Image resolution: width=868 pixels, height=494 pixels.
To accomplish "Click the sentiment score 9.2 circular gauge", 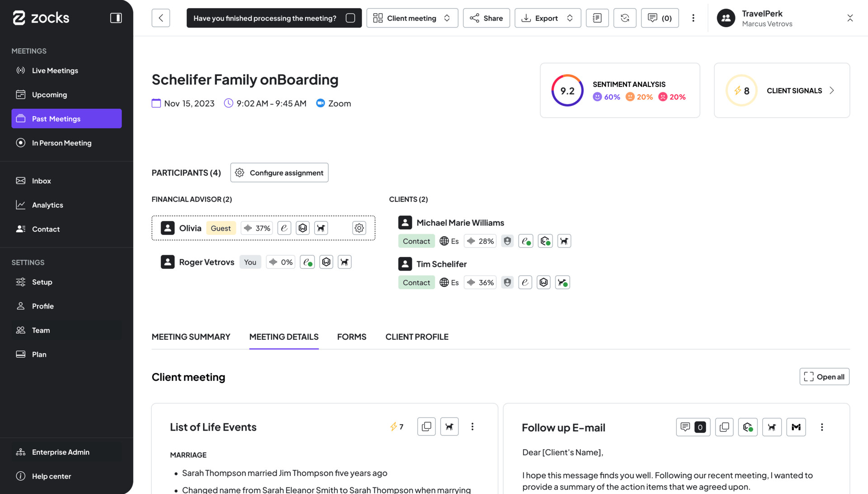I will tap(567, 90).
